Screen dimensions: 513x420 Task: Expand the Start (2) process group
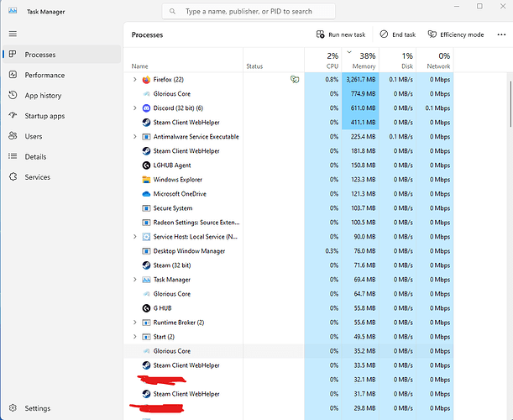pyautogui.click(x=135, y=337)
